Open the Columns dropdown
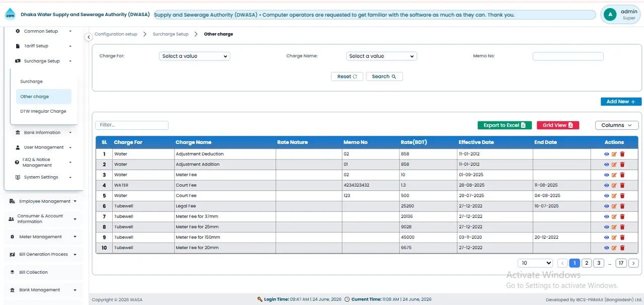The width and height of the screenshot is (644, 305). 617,125
